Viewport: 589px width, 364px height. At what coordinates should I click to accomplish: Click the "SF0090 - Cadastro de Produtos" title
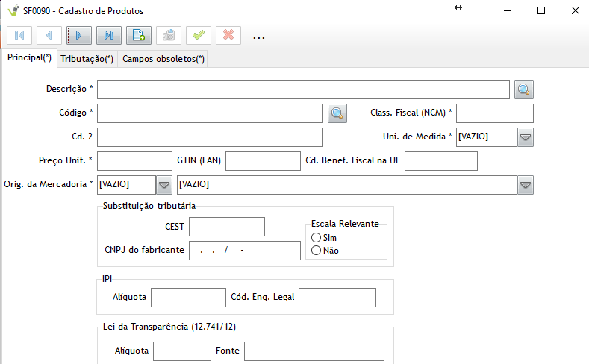[x=84, y=11]
